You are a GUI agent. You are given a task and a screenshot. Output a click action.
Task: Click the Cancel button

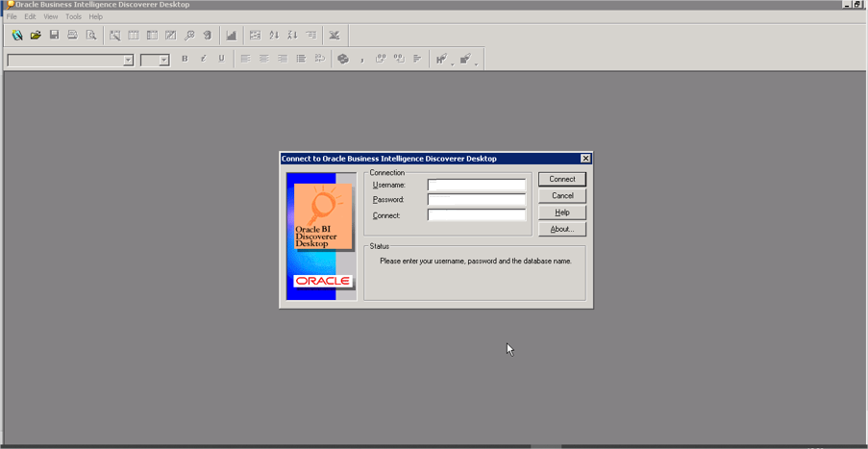pos(562,196)
